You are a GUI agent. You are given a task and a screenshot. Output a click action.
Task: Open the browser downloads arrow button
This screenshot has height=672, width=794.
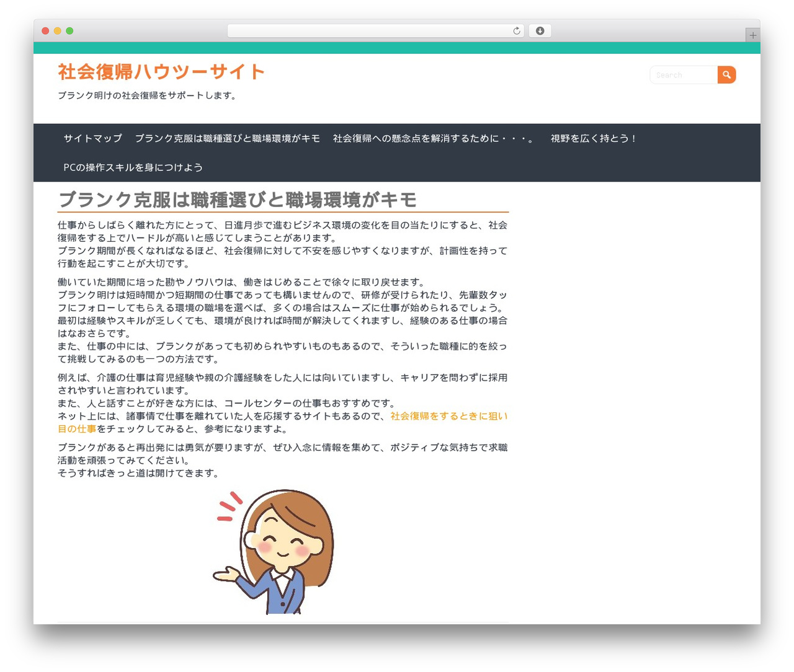tap(540, 31)
